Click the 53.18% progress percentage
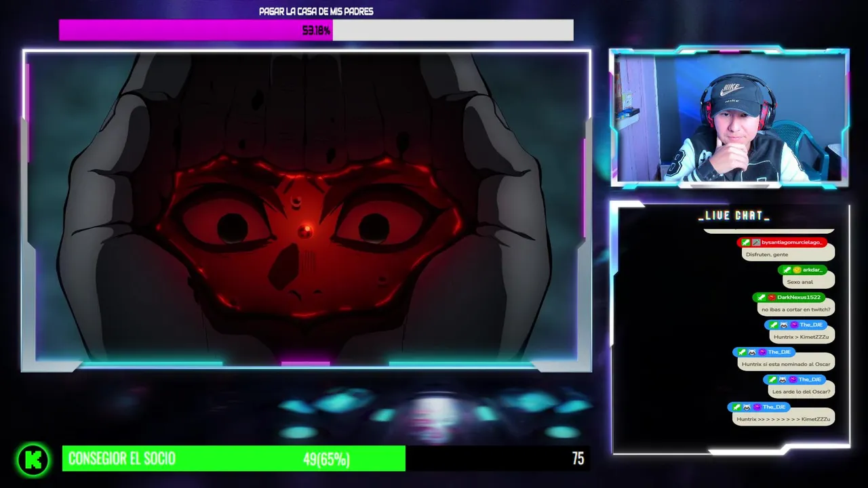The height and width of the screenshot is (488, 868). [316, 30]
